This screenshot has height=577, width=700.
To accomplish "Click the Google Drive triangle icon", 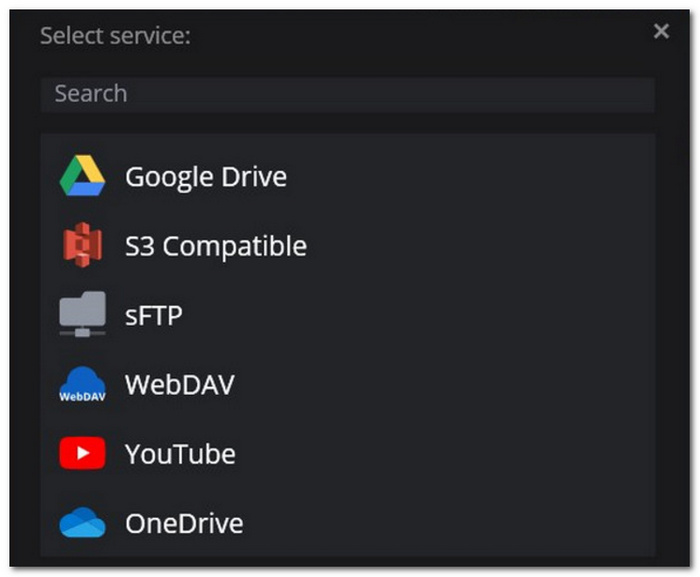I will (x=82, y=176).
